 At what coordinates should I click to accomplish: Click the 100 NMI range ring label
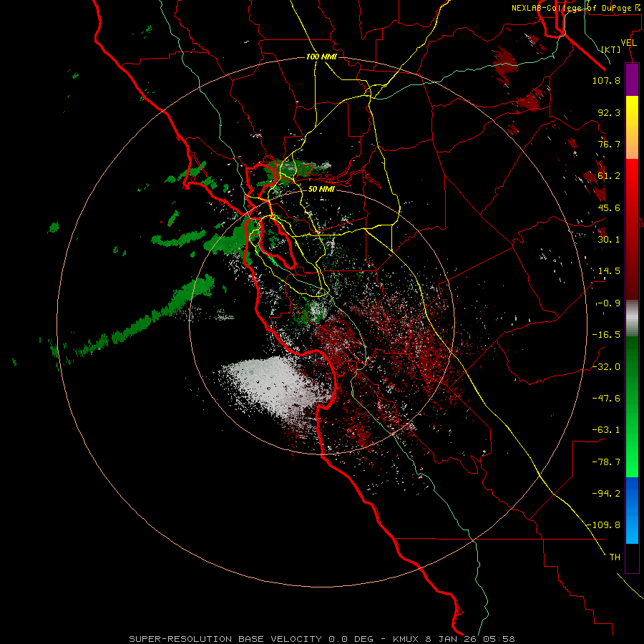[321, 57]
